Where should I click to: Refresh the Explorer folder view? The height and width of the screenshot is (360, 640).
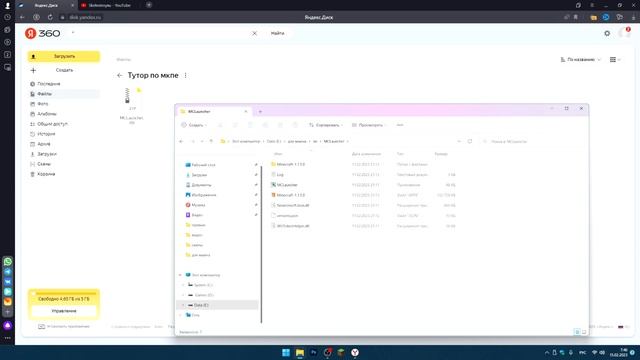pos(470,141)
